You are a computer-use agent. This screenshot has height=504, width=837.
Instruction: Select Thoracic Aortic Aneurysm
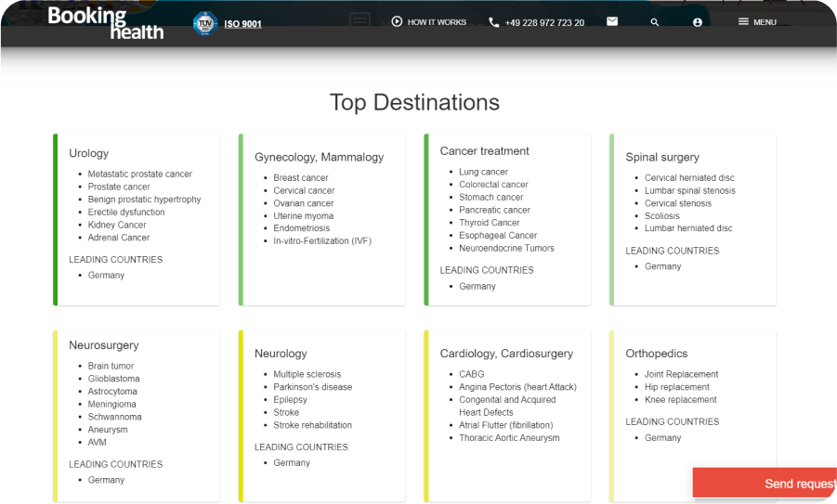coord(510,438)
